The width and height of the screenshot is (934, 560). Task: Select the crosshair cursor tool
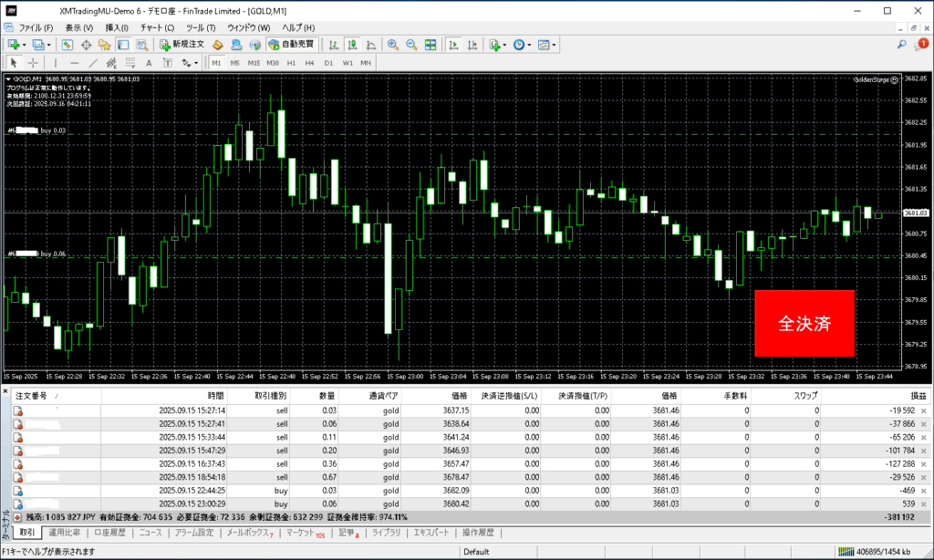click(x=34, y=63)
